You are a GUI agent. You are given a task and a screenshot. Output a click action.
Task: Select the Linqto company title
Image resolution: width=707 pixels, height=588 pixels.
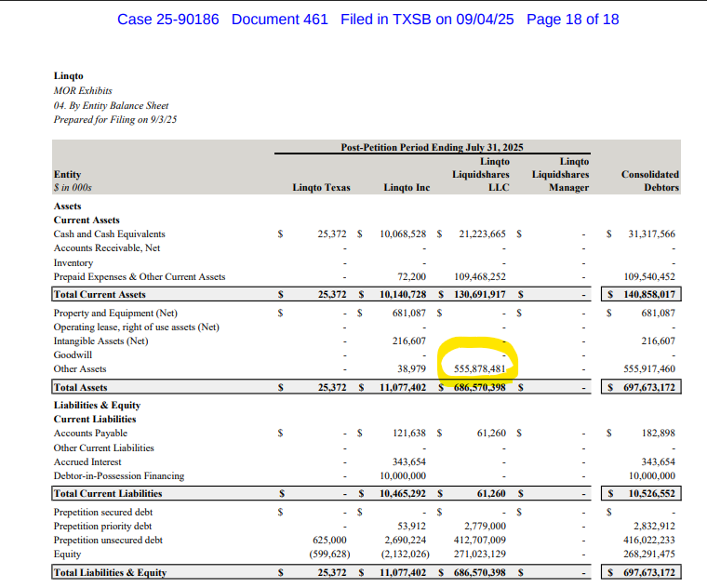[69, 75]
